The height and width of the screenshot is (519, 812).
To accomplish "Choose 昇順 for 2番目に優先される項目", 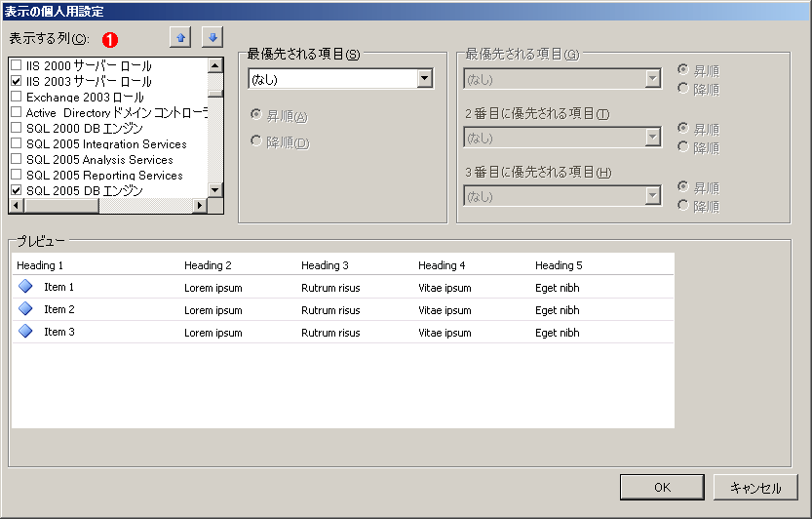I will click(683, 128).
